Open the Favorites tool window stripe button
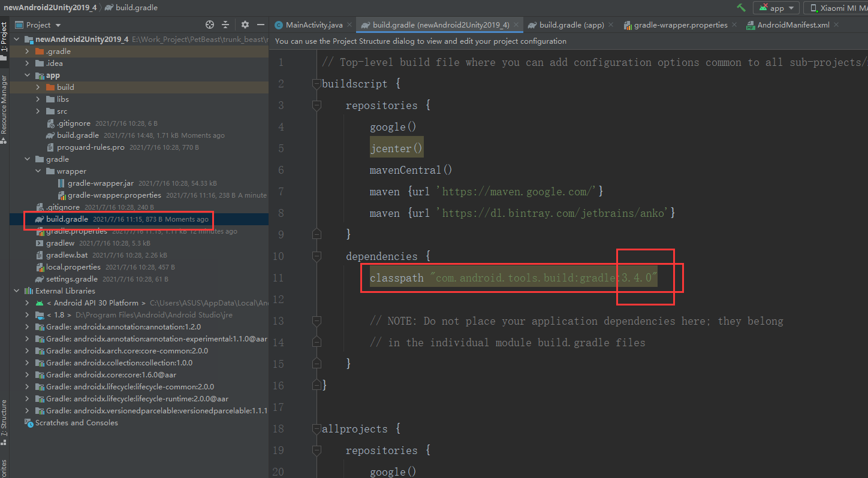The height and width of the screenshot is (478, 868). pos(5,467)
